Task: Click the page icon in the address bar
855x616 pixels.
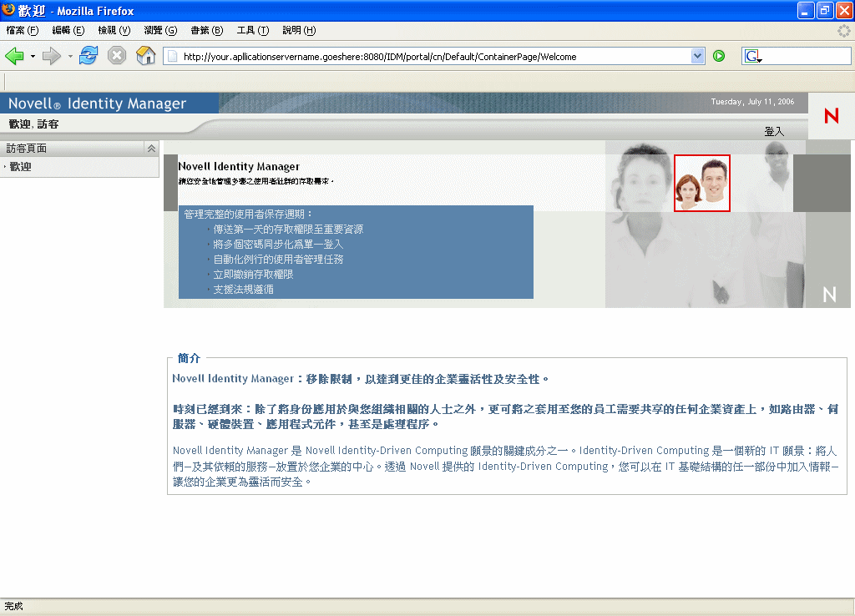Action: coord(172,56)
